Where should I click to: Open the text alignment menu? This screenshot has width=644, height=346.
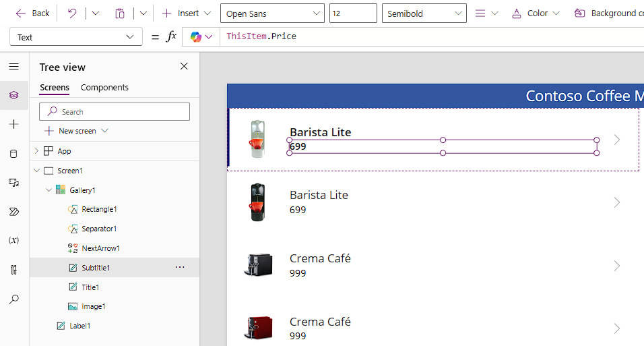(486, 13)
